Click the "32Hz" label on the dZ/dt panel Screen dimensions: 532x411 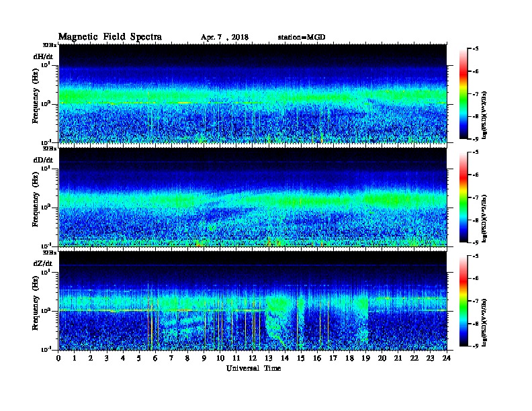(50, 253)
